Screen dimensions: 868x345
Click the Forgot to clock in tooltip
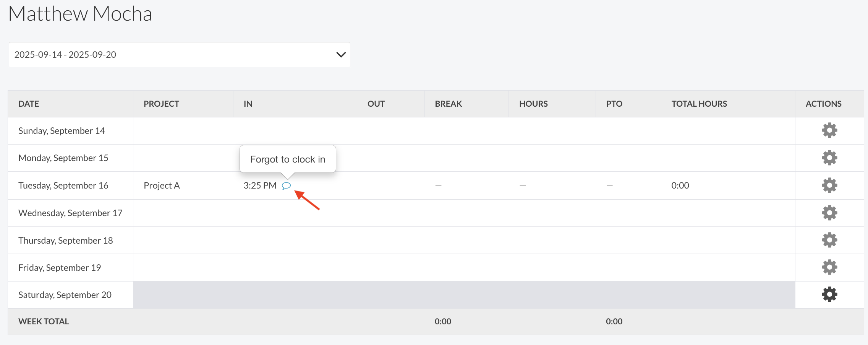click(x=287, y=159)
